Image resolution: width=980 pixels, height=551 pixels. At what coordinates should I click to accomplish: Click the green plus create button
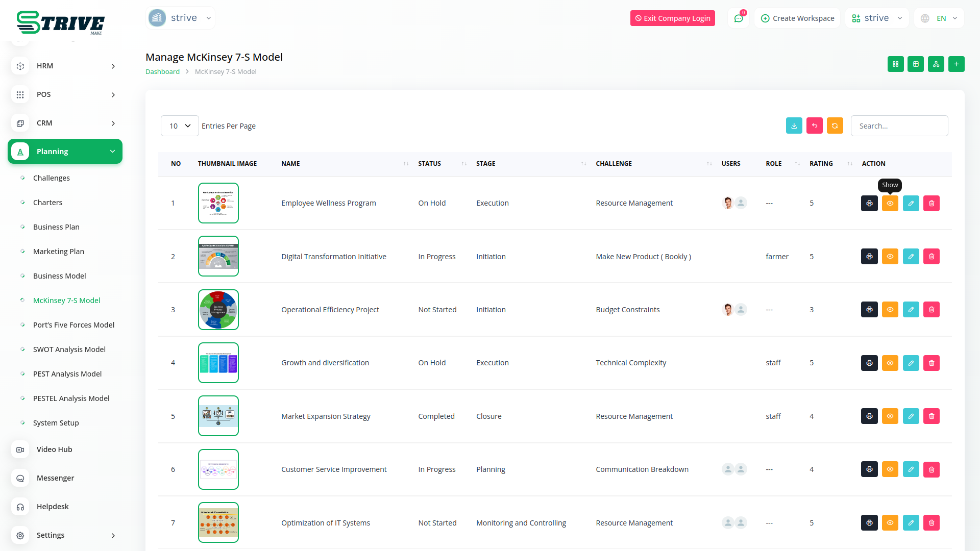pyautogui.click(x=956, y=64)
